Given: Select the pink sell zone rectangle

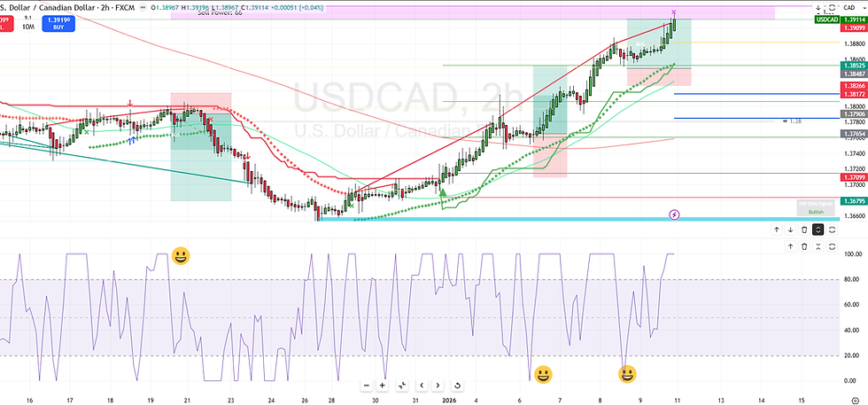Looking at the screenshot, I should pos(472,12).
